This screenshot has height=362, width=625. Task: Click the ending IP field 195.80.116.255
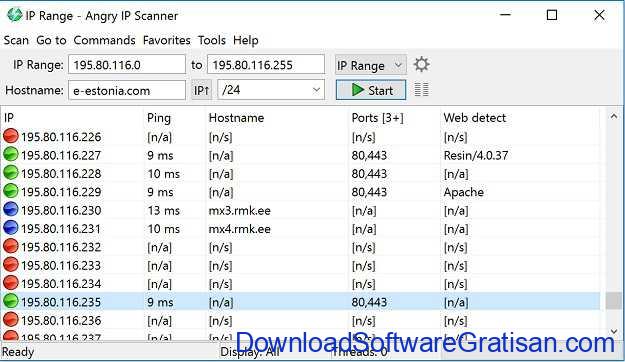tap(266, 65)
